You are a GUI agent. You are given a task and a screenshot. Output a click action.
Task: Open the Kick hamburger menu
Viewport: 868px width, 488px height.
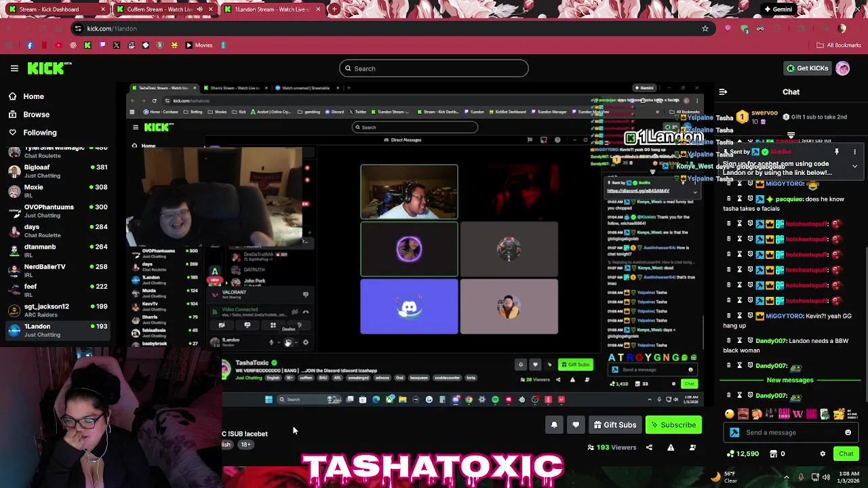pyautogui.click(x=14, y=68)
